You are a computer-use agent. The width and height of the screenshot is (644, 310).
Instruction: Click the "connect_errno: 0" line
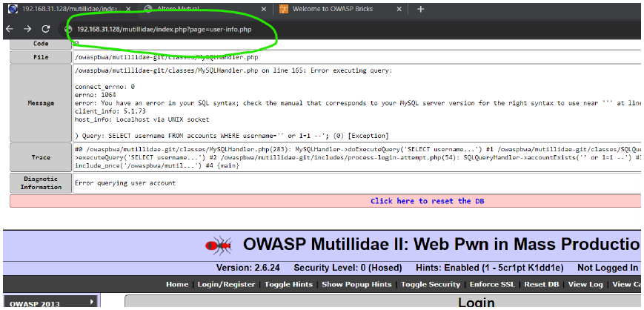click(x=104, y=87)
